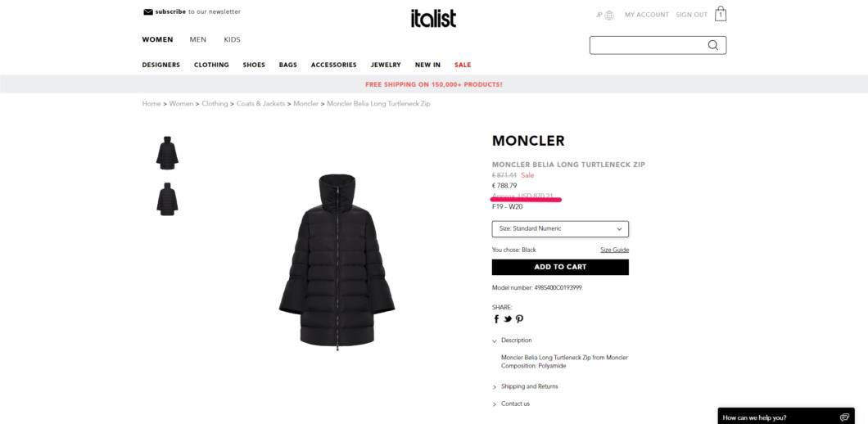868x424 pixels.
Task: Add the coat to cart
Action: pyautogui.click(x=560, y=267)
